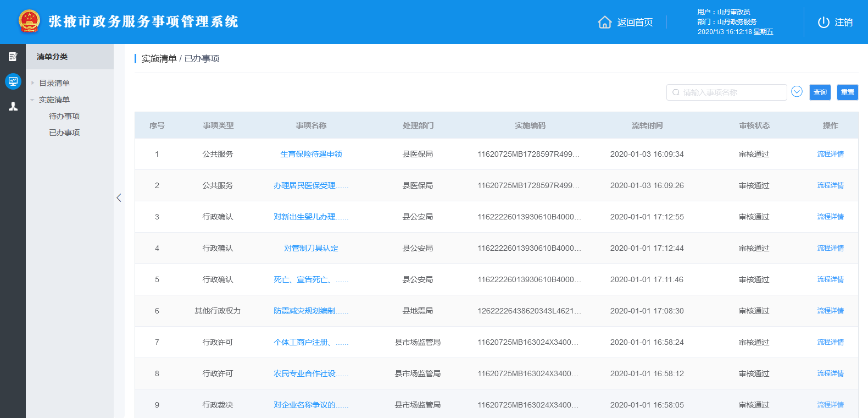Screen dimensions: 868x418
Task: Click the 查询 button
Action: [x=820, y=92]
